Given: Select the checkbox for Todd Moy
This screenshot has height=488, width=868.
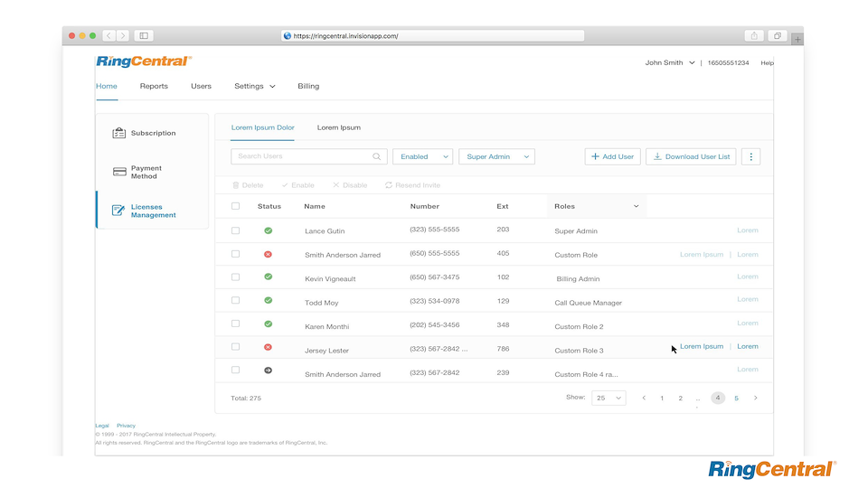Looking at the screenshot, I should 236,300.
